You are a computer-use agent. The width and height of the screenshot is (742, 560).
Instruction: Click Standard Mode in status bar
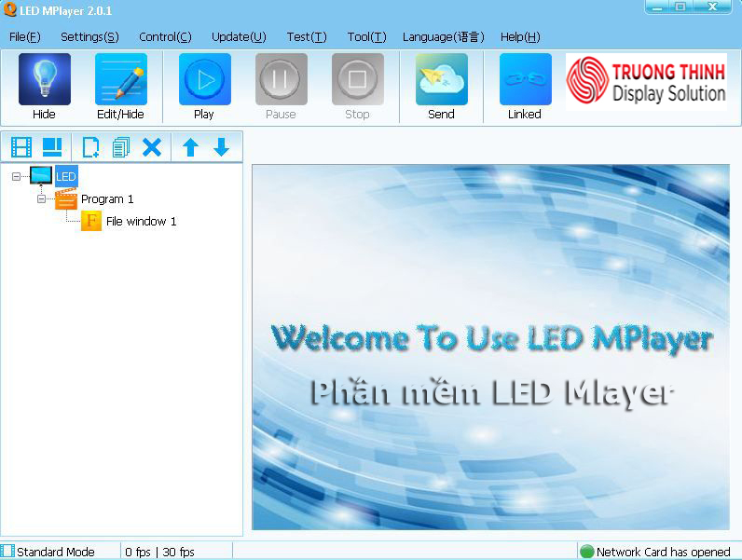coord(56,552)
